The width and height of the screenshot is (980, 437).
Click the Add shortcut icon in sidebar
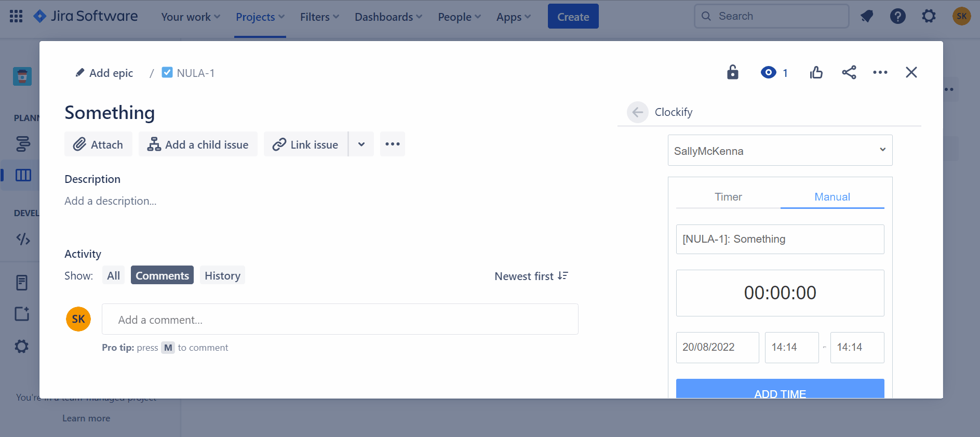click(22, 314)
